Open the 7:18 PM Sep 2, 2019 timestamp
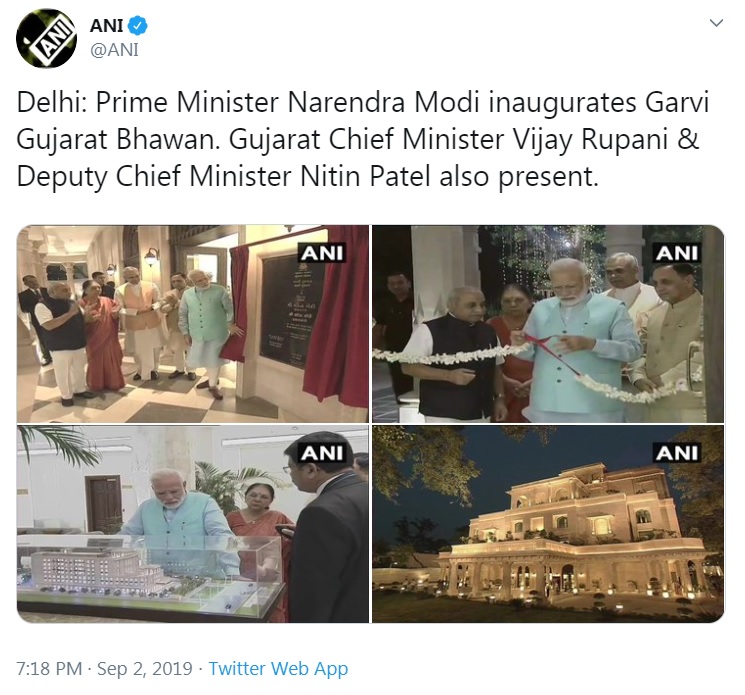745x695 pixels. (104, 669)
